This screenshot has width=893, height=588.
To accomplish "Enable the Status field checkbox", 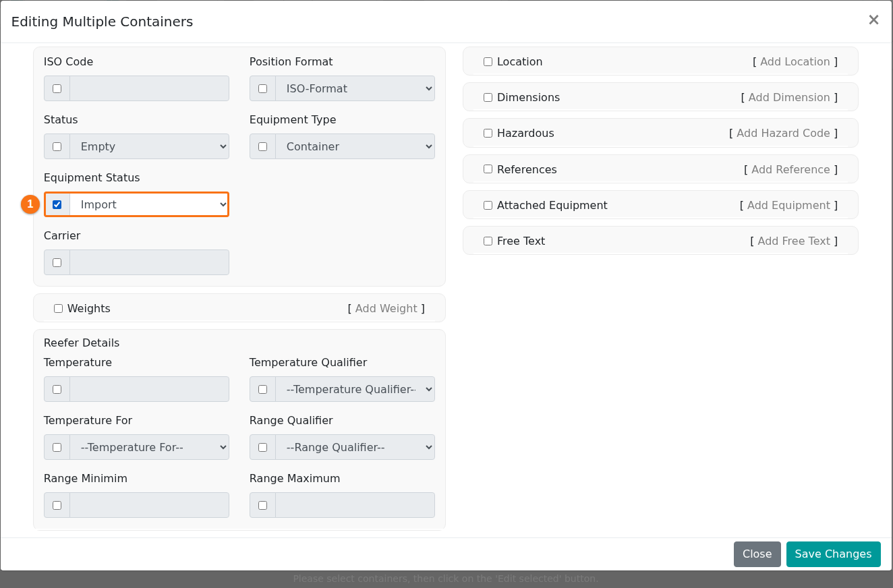I will click(57, 146).
